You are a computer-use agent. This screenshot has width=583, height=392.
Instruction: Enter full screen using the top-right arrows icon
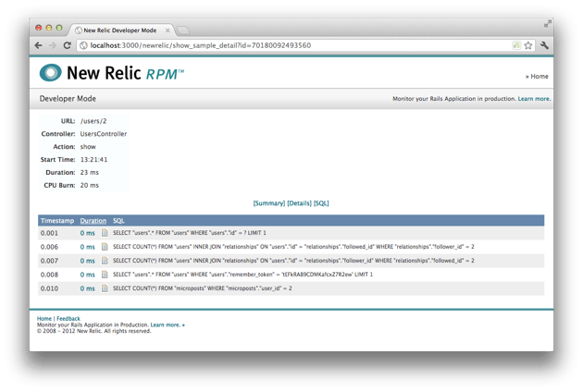548,22
